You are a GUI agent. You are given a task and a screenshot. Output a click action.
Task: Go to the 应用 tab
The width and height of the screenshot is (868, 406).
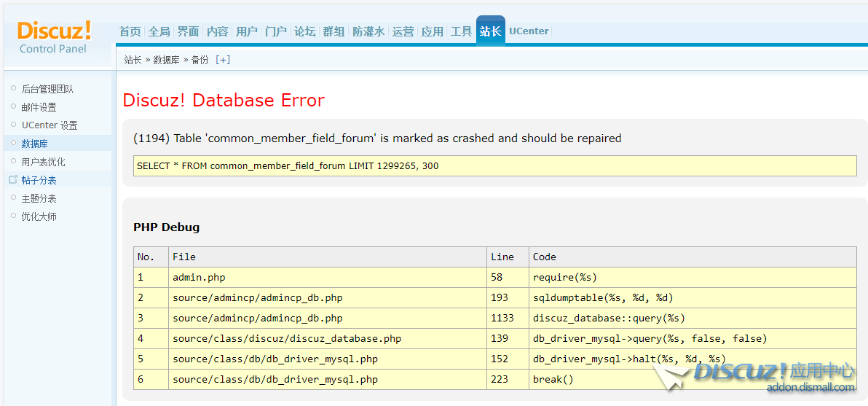[433, 31]
